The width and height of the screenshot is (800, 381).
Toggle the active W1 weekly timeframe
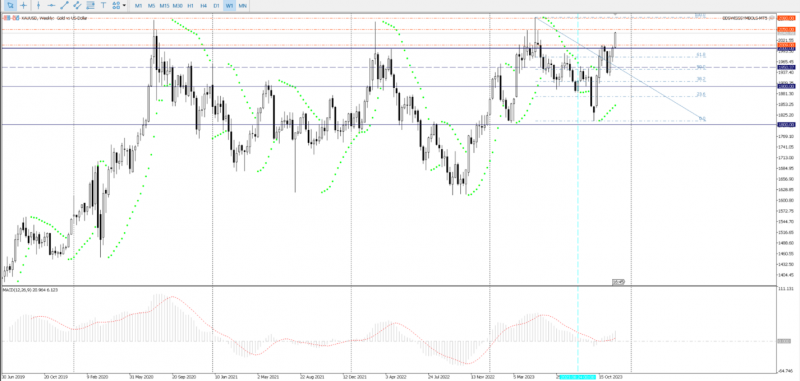230,5
